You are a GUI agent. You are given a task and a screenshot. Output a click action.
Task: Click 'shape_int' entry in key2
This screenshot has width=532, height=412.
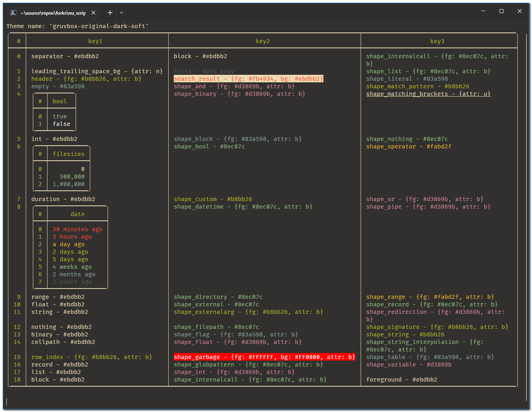point(234,372)
